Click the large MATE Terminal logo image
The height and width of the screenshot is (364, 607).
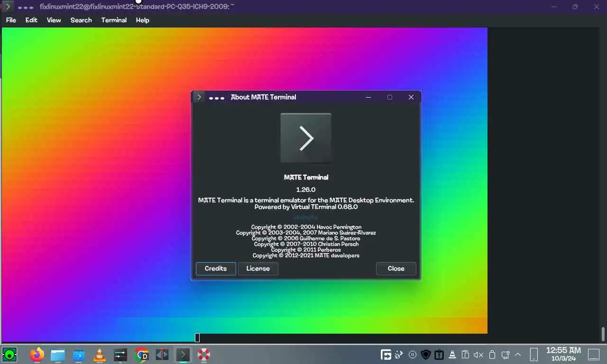[x=306, y=138]
